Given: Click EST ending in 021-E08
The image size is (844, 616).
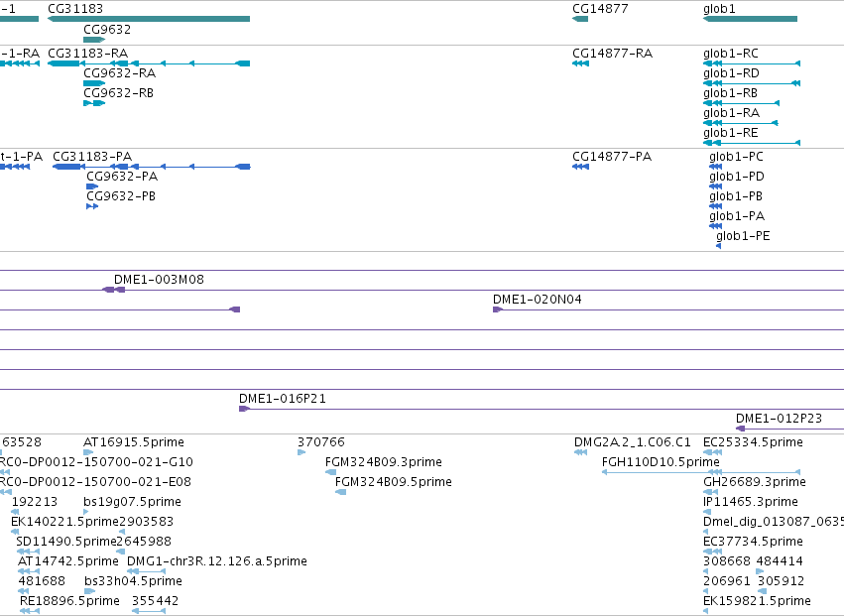Looking at the screenshot, I should pyautogui.click(x=95, y=482).
